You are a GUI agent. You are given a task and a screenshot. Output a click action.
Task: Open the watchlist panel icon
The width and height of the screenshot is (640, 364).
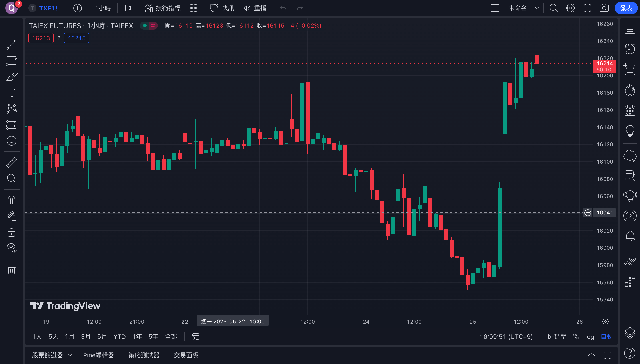tap(630, 29)
